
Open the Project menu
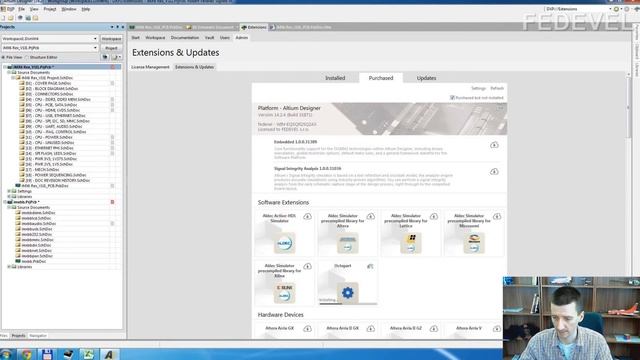point(50,9)
